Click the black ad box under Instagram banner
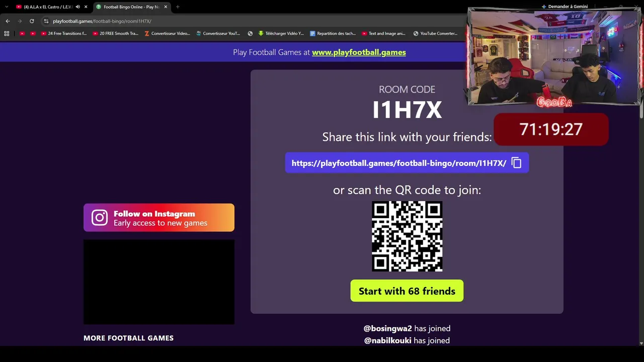 [x=159, y=282]
